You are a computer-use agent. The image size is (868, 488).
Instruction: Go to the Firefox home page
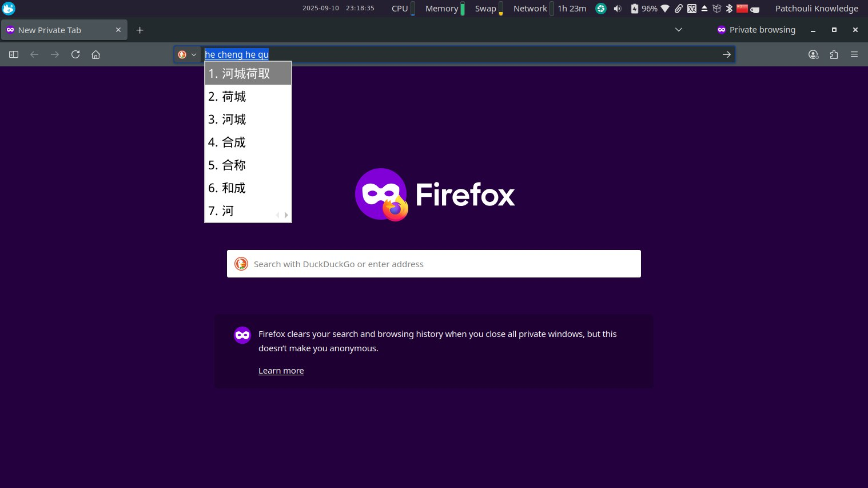click(x=95, y=54)
